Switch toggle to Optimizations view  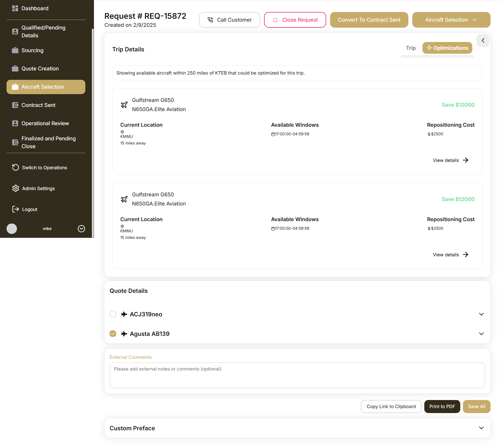coord(447,48)
